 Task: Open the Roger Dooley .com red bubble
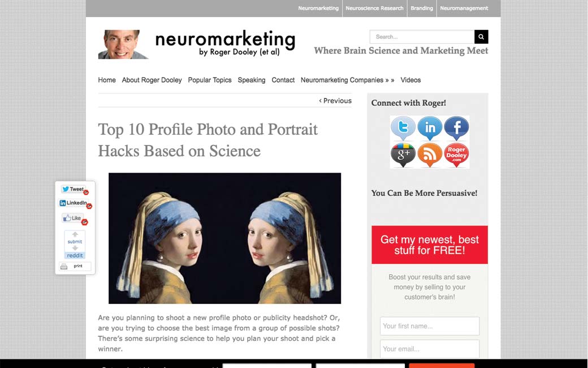pyautogui.click(x=456, y=155)
